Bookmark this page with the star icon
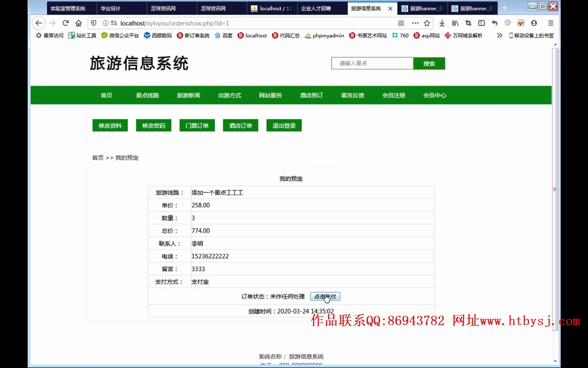Screen dimensions: 588x368 pos(427,23)
